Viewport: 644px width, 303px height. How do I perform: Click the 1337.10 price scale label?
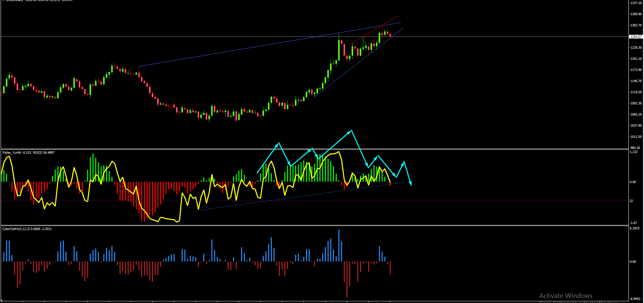pyautogui.click(x=636, y=3)
